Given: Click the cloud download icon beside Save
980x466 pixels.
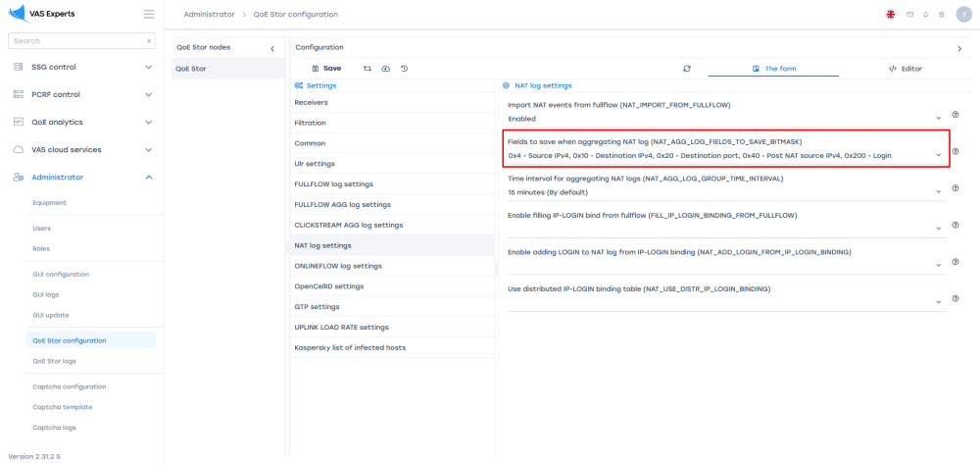Looking at the screenshot, I should click(x=385, y=69).
